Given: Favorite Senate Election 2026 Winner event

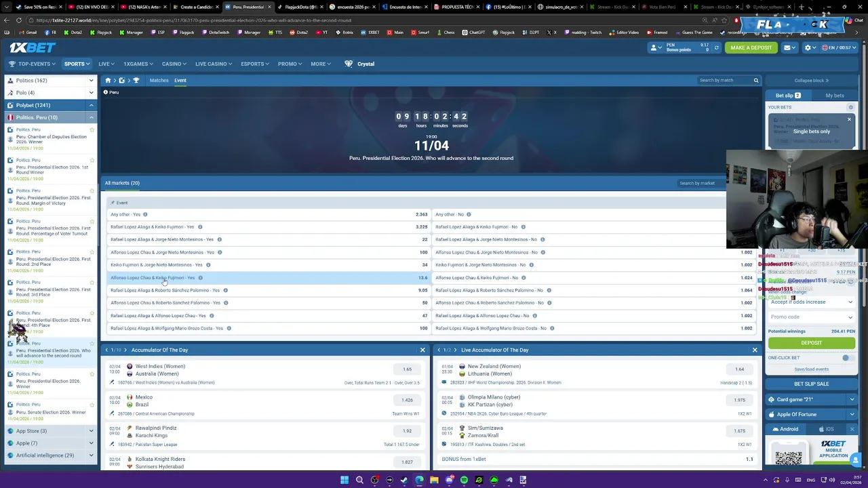Looking at the screenshot, I should 92,405.
